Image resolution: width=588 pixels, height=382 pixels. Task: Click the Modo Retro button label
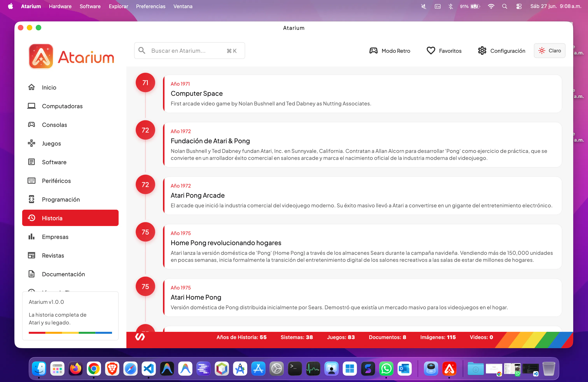(x=396, y=51)
